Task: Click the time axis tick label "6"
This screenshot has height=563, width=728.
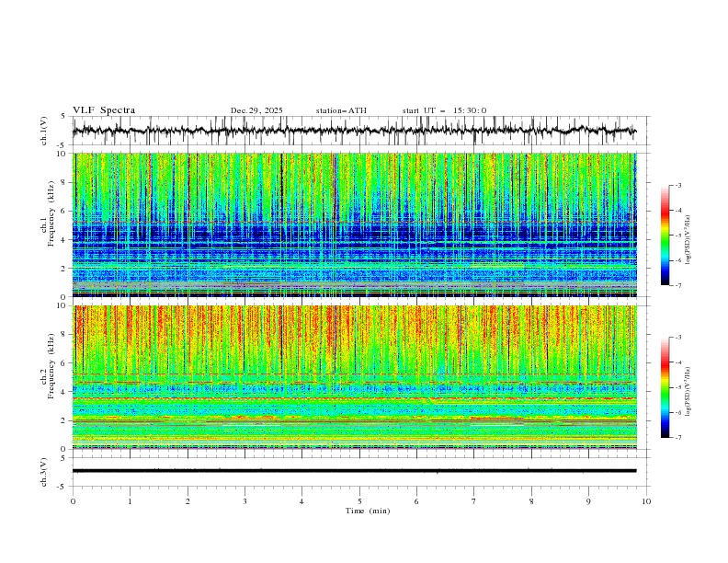Action: pyautogui.click(x=416, y=501)
